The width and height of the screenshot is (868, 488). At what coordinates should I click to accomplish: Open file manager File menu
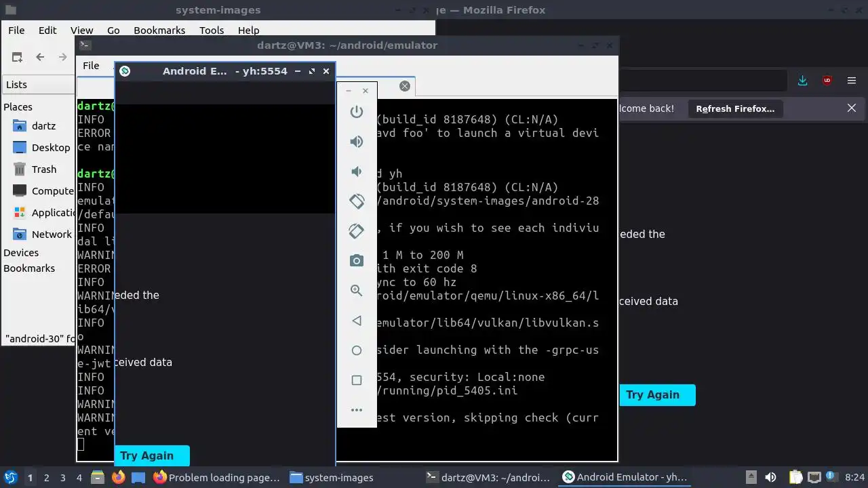[16, 30]
